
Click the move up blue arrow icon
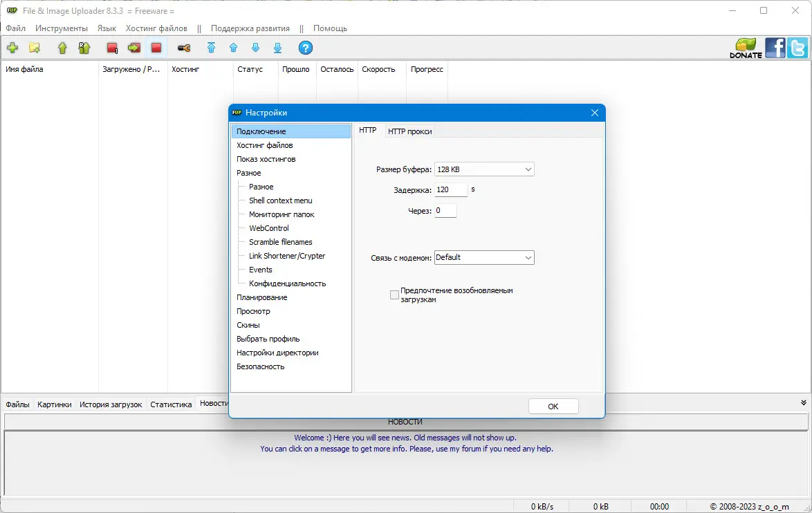(x=234, y=48)
